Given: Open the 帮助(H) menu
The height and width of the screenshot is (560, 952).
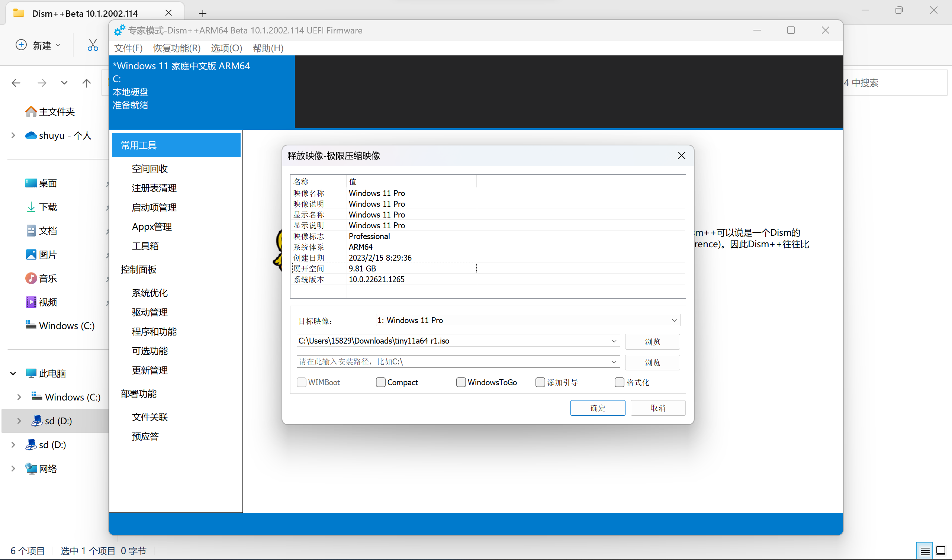Looking at the screenshot, I should (268, 48).
